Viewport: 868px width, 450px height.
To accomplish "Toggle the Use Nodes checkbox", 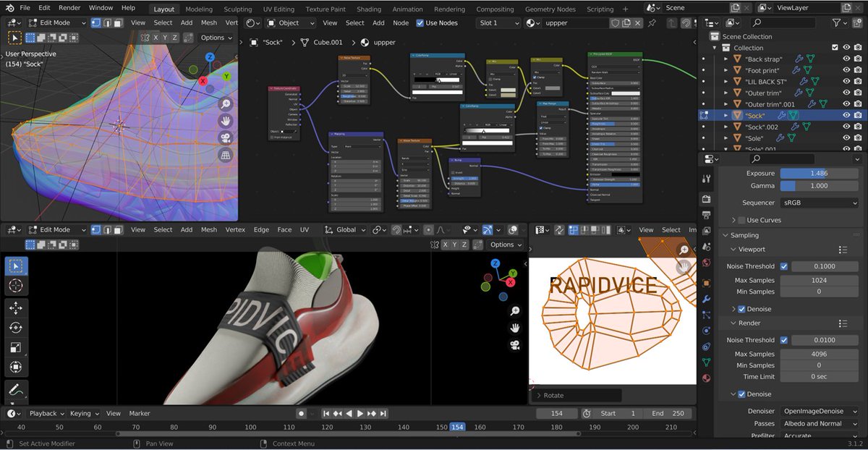I will point(420,23).
